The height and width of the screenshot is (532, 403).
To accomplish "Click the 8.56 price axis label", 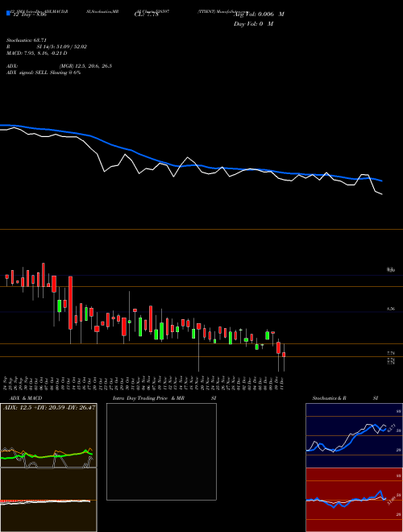I will click(390, 309).
